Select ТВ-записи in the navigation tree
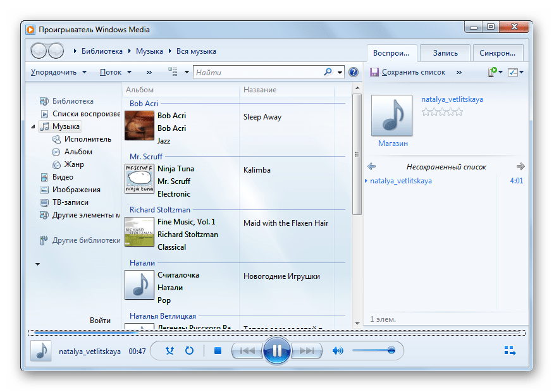Image resolution: width=554 pixels, height=392 pixels. pyautogui.click(x=64, y=203)
